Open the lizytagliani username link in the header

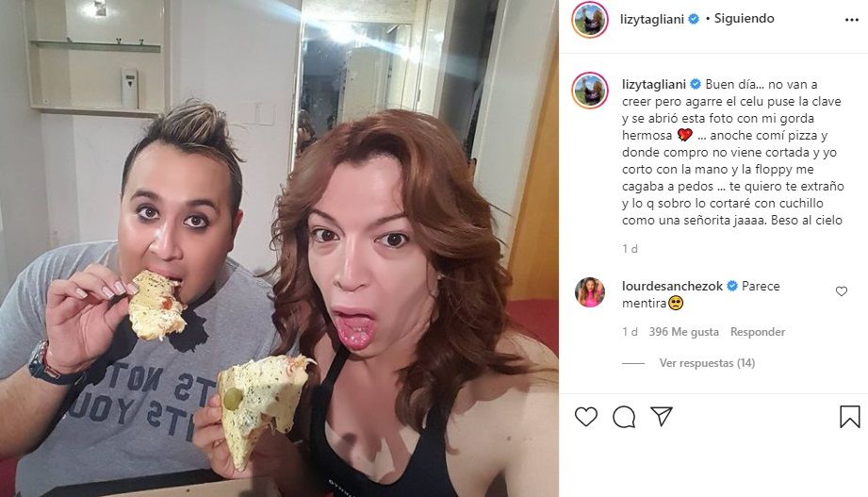(652, 19)
